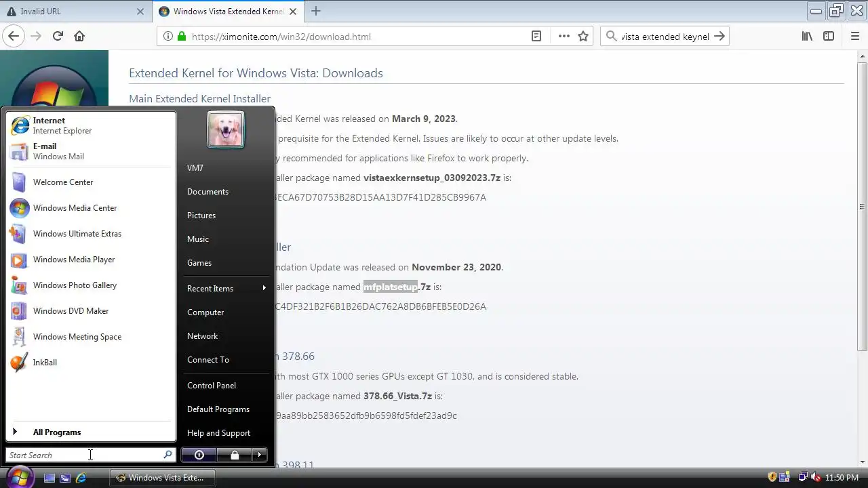Viewport: 868px width, 488px height.
Task: Start Windows Media Player
Action: pyautogui.click(x=91, y=260)
